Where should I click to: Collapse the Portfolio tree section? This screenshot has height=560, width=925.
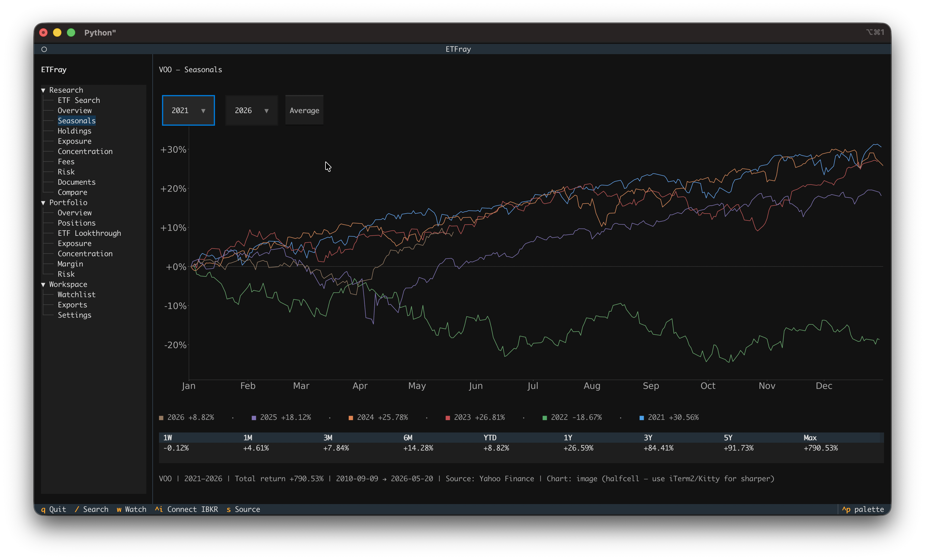tap(43, 202)
